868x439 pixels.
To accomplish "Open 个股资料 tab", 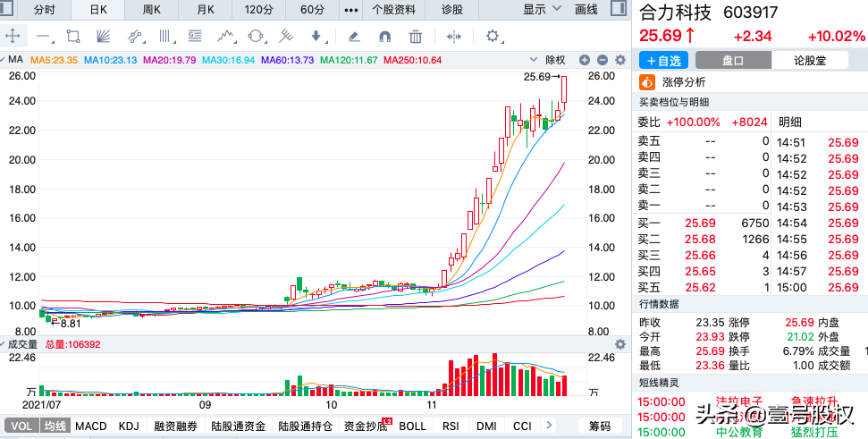I will (x=393, y=10).
